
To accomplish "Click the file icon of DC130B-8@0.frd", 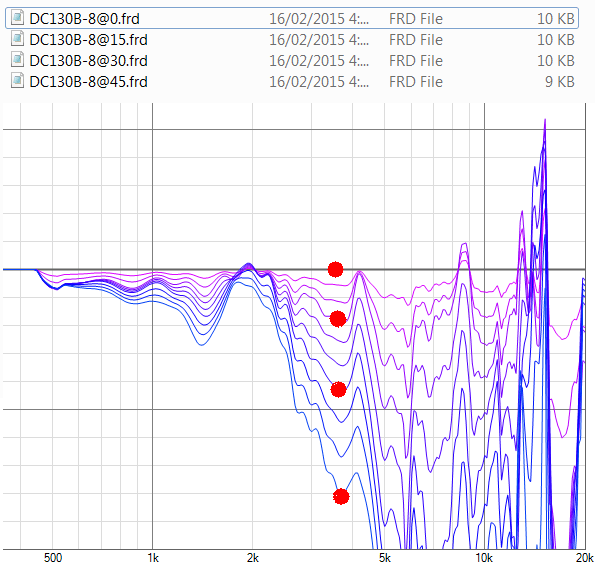I will click(17, 18).
